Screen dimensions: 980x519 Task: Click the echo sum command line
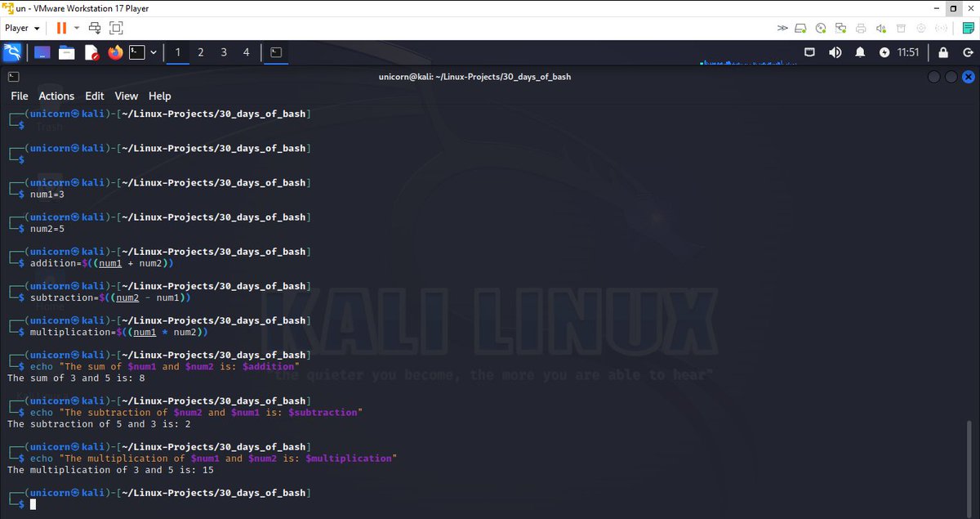[165, 367]
